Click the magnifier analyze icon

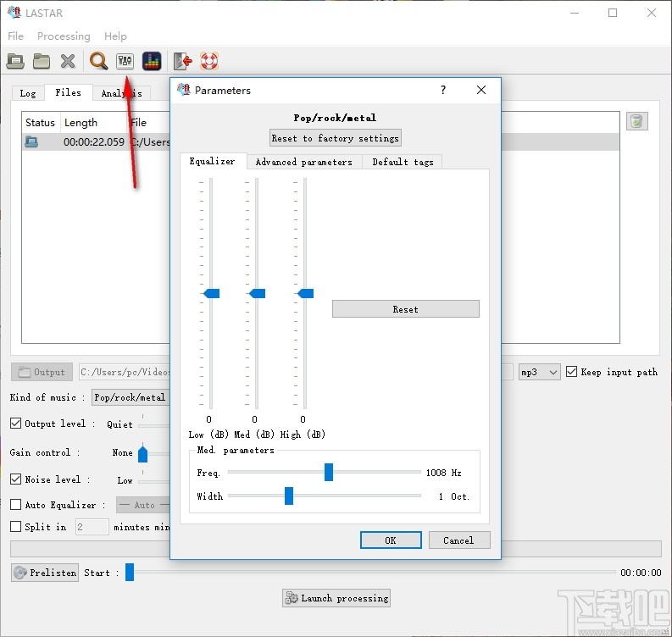(98, 61)
